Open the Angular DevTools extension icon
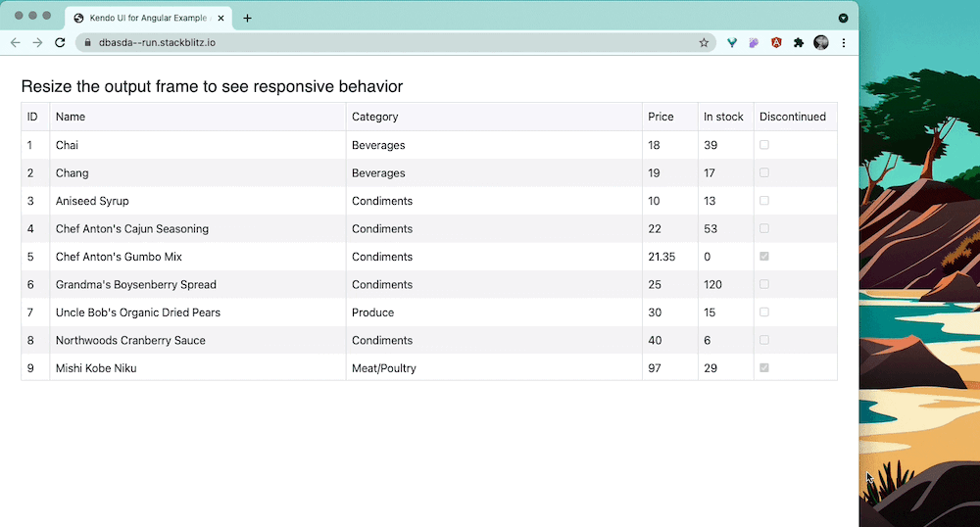Screen dimensions: 980x527 coord(776,43)
